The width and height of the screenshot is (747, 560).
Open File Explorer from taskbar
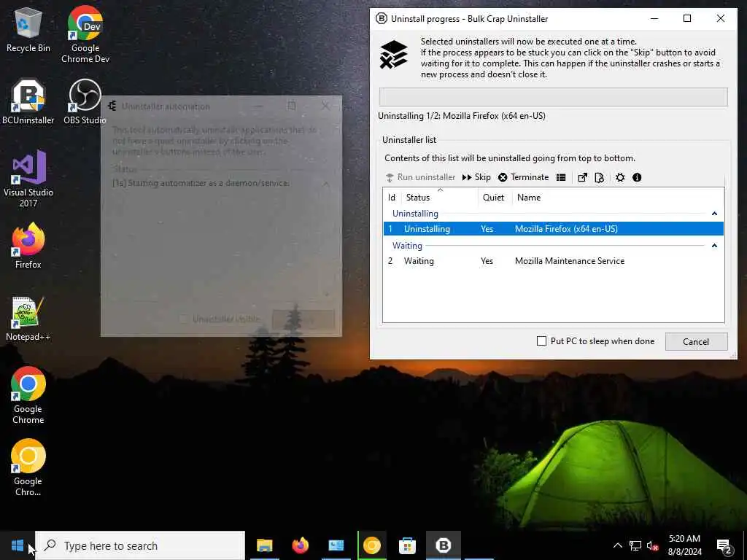point(264,545)
